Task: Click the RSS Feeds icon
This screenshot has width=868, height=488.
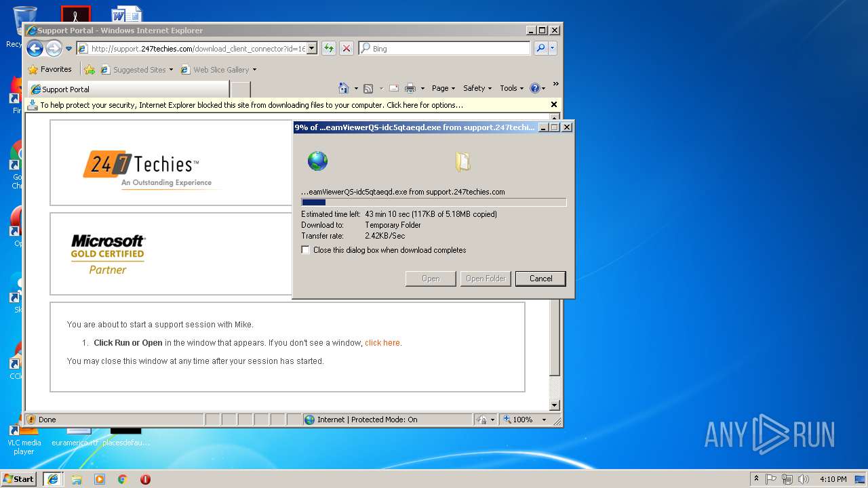Action: pyautogui.click(x=368, y=88)
